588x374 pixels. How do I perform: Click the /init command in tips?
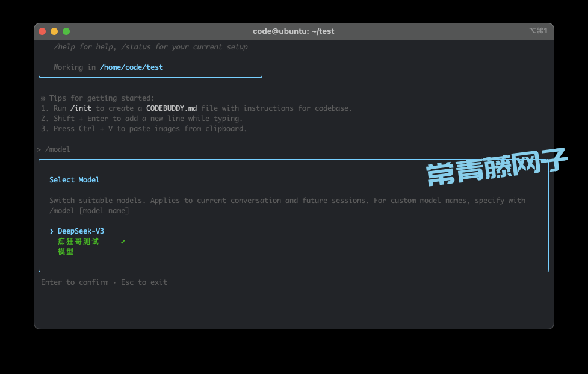81,108
